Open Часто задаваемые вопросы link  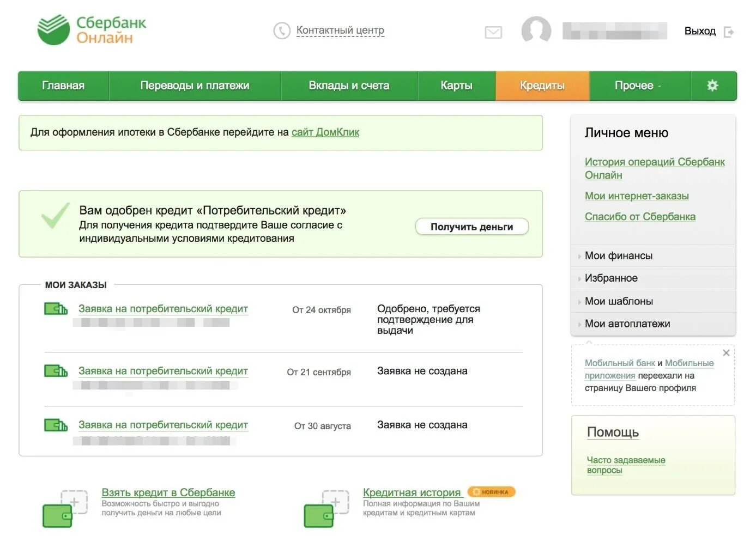pos(626,465)
